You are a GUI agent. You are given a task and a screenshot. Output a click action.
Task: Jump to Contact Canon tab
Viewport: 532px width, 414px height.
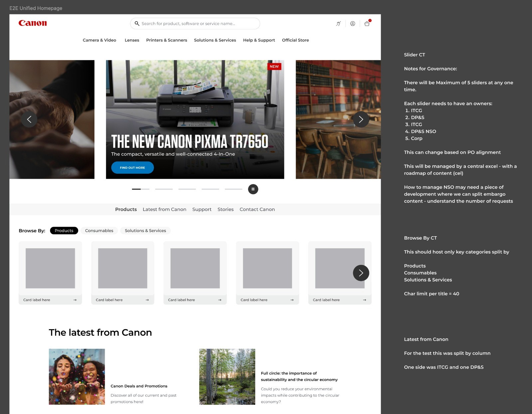click(x=257, y=209)
